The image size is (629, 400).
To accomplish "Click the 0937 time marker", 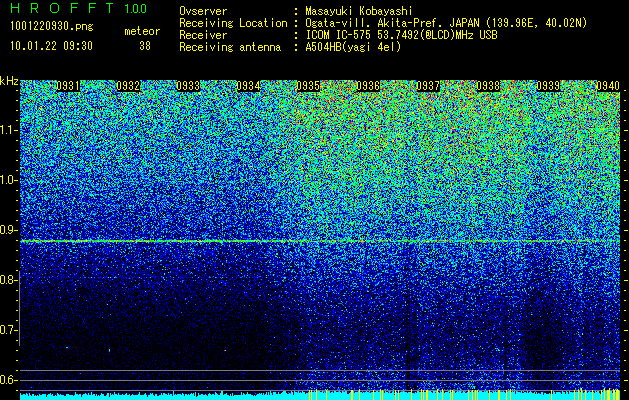I will [428, 86].
